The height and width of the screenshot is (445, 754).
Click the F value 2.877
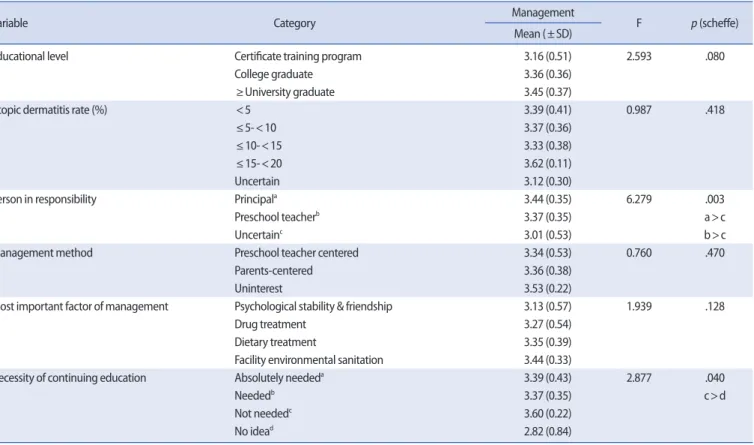tap(639, 378)
